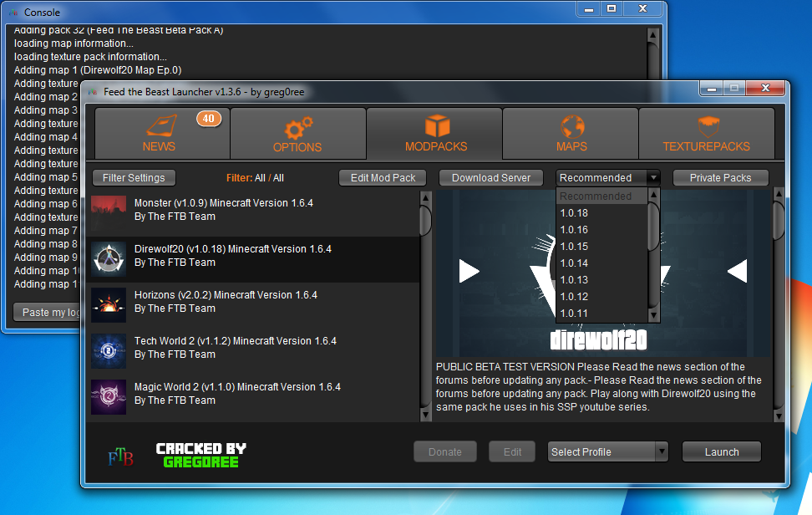812x515 pixels.
Task: Select version 1.0.18 from the list
Action: click(x=601, y=213)
